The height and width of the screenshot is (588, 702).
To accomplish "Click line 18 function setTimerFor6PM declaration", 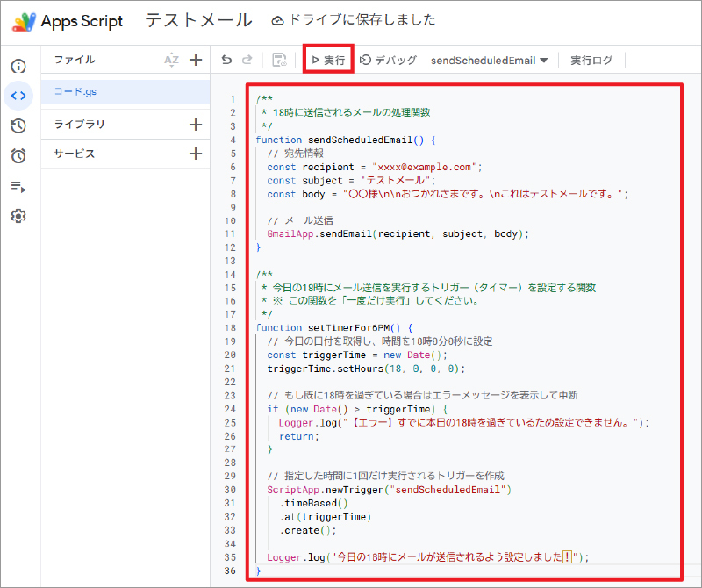I will tap(334, 328).
